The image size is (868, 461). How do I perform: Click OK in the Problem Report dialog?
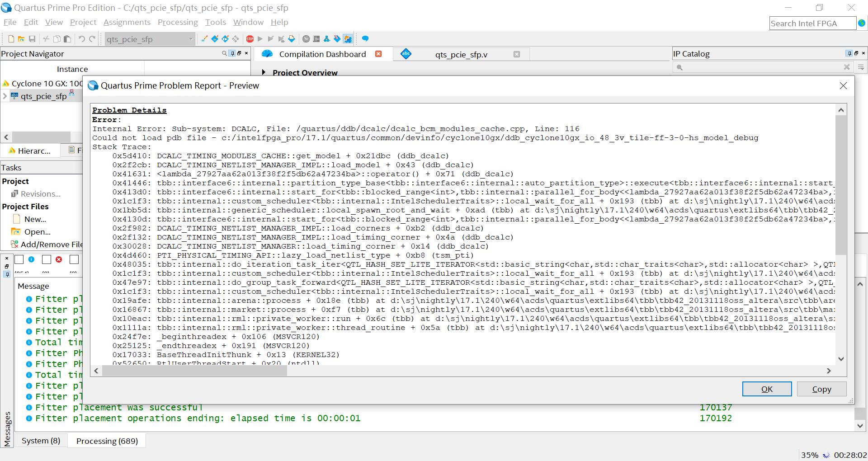coord(767,389)
